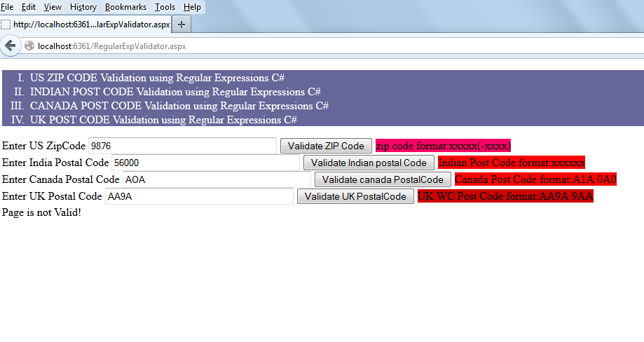Viewport: 644px width, 342px height.
Task: Focus the UK Postal Code input field
Action: 199,196
